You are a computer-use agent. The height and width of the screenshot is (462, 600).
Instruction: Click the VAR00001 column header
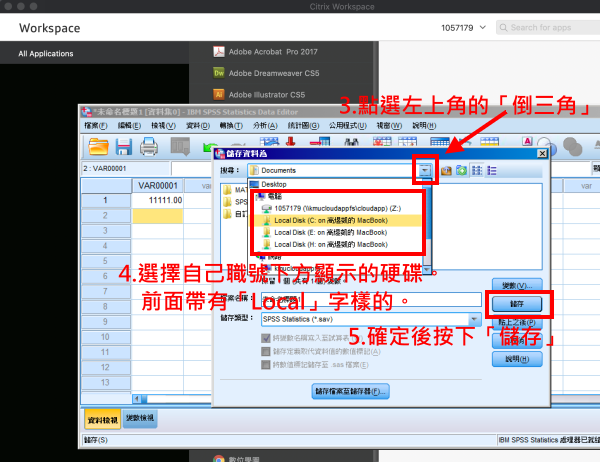pyautogui.click(x=158, y=186)
